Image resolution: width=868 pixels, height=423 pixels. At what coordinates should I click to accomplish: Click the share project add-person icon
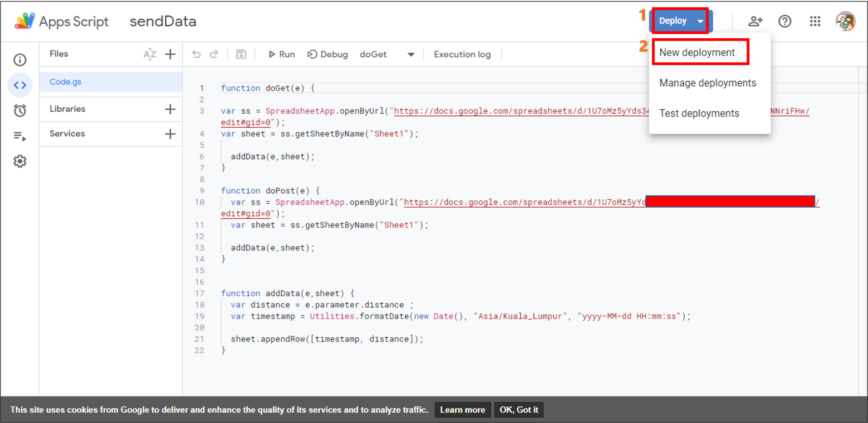[755, 21]
